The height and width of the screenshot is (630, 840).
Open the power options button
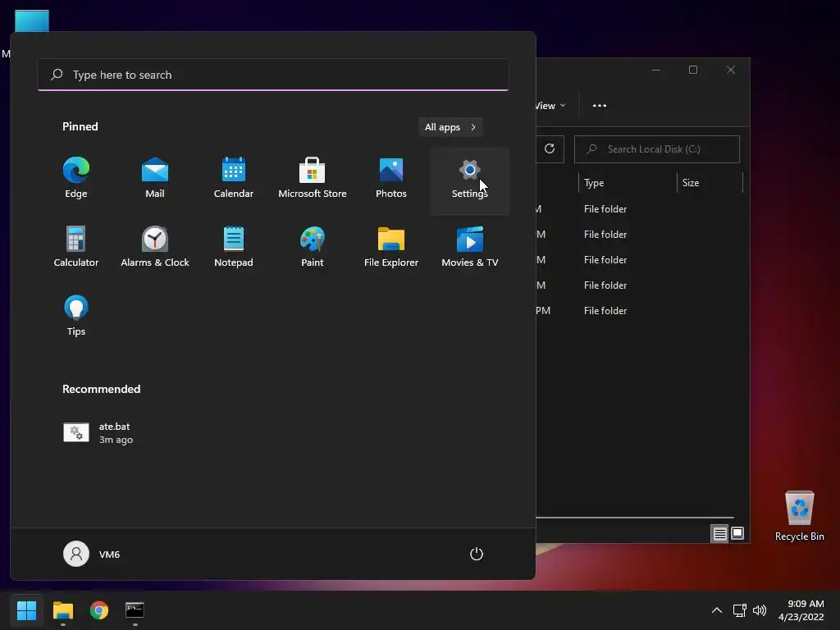click(477, 554)
